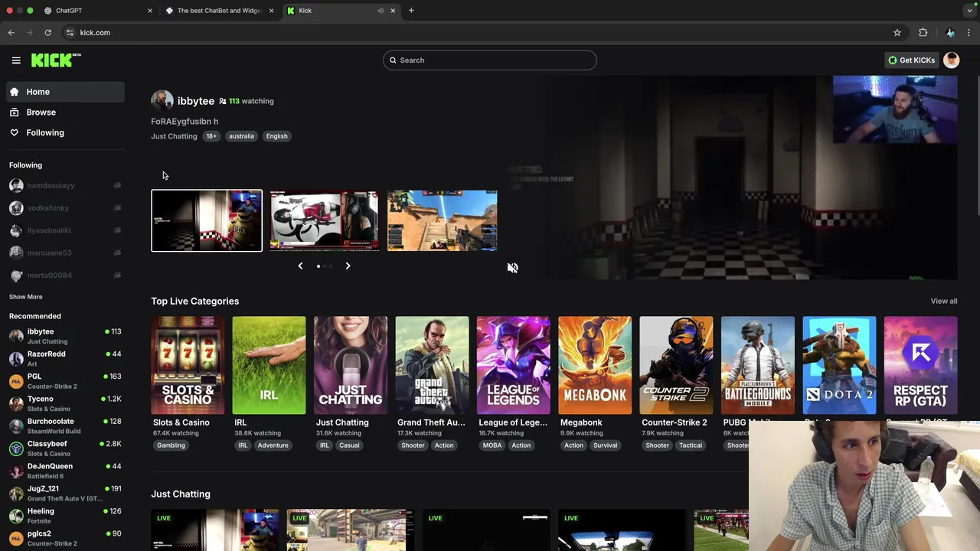Go back in browser history
Image resolution: width=980 pixels, height=551 pixels.
pyautogui.click(x=11, y=33)
